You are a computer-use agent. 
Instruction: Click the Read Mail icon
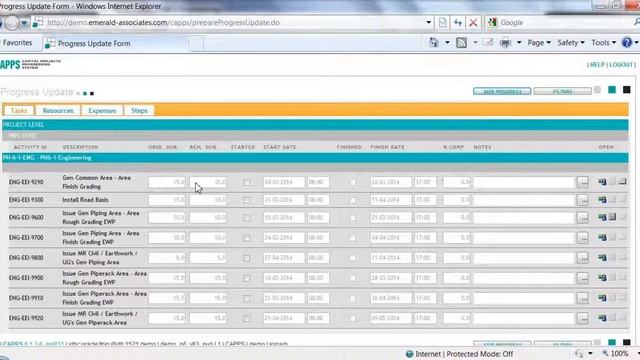click(488, 42)
